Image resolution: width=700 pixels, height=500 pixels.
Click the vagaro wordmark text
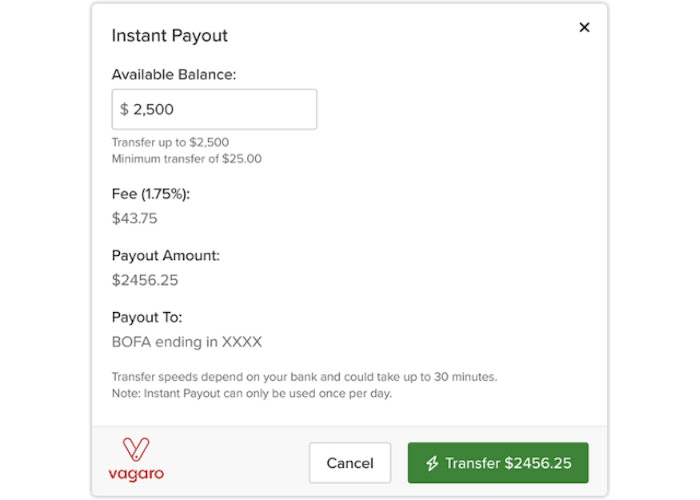point(136,474)
